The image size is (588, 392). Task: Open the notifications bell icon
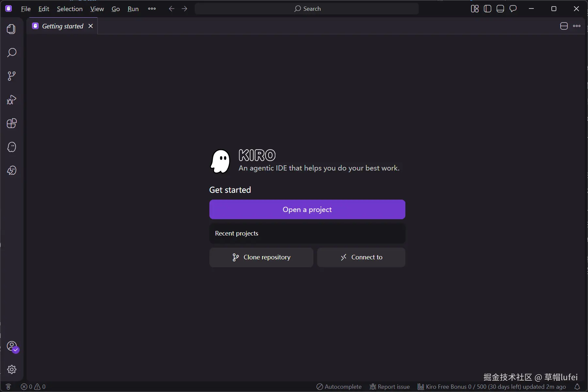coord(577,387)
